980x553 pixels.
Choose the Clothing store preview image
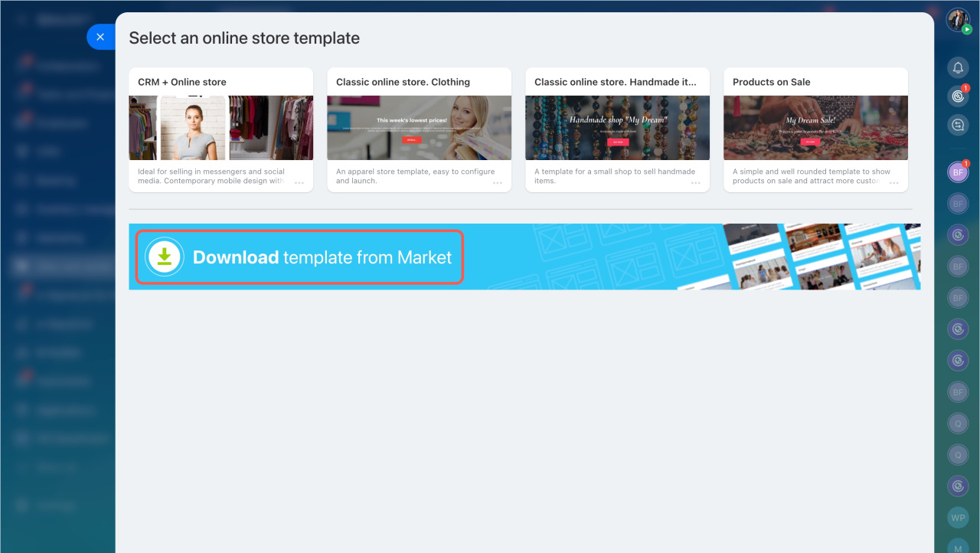[419, 128]
